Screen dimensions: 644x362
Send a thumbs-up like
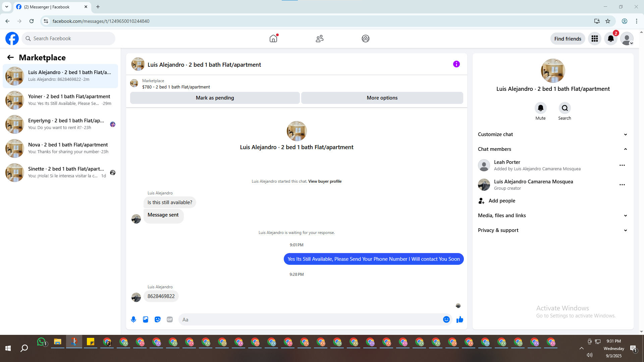pos(460,319)
